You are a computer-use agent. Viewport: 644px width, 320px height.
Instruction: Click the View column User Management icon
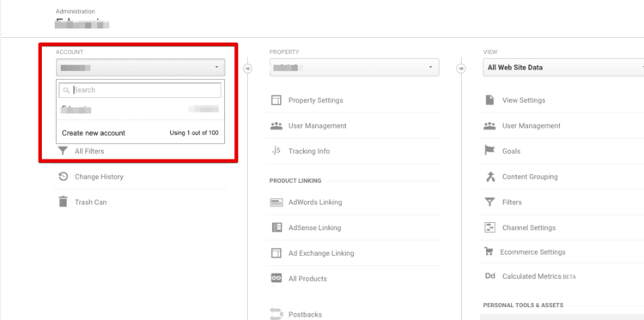[490, 125]
